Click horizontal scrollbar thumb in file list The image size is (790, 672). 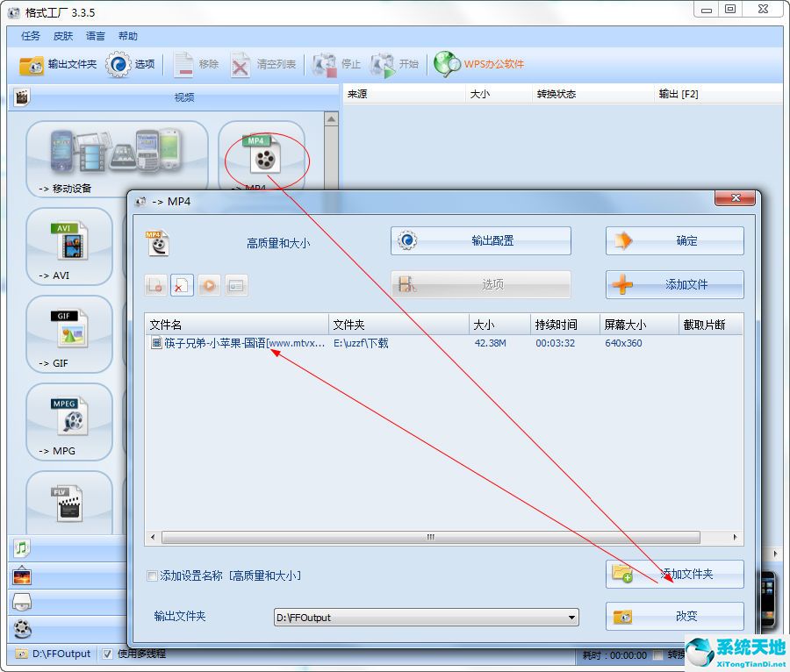tap(431, 537)
